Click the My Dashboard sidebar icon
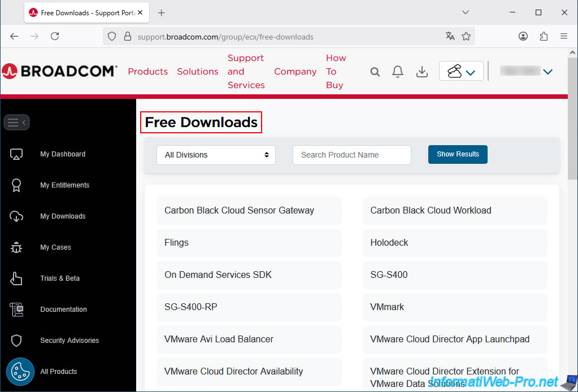This screenshot has width=578, height=392. click(16, 154)
